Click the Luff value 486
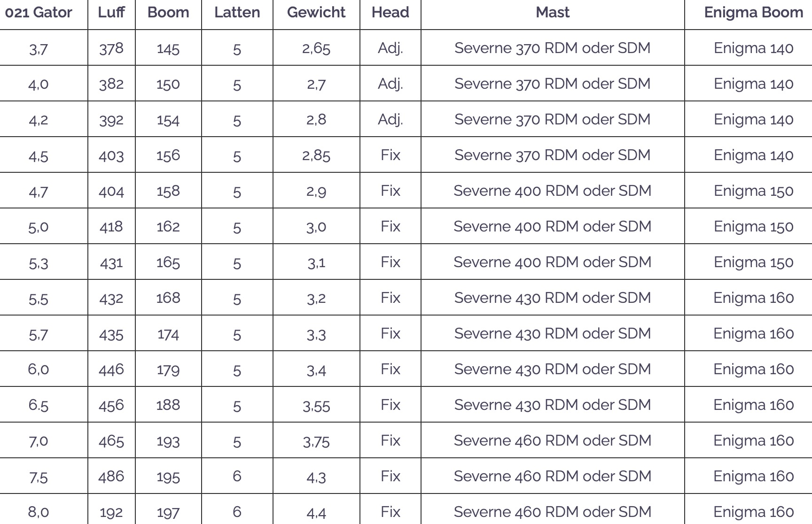Image resolution: width=812 pixels, height=524 pixels. coord(111,477)
